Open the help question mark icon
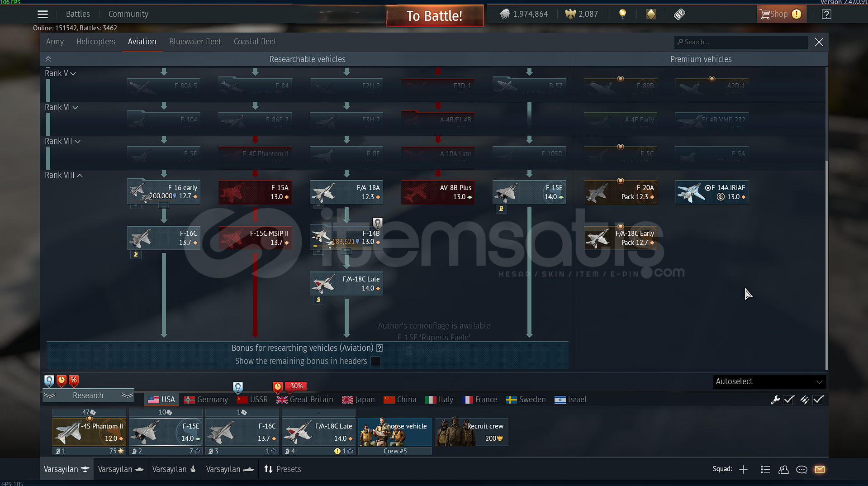The width and height of the screenshot is (868, 486). 826,14
